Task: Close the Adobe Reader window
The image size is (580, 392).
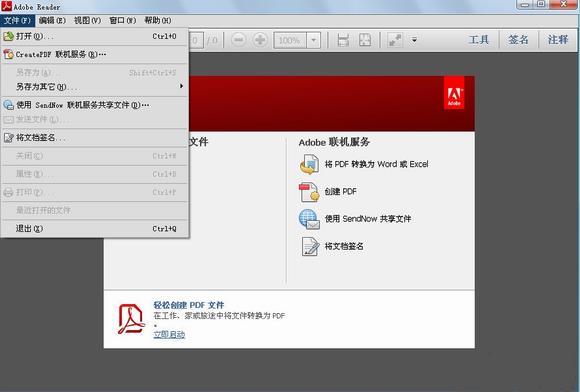Action: tap(563, 4)
